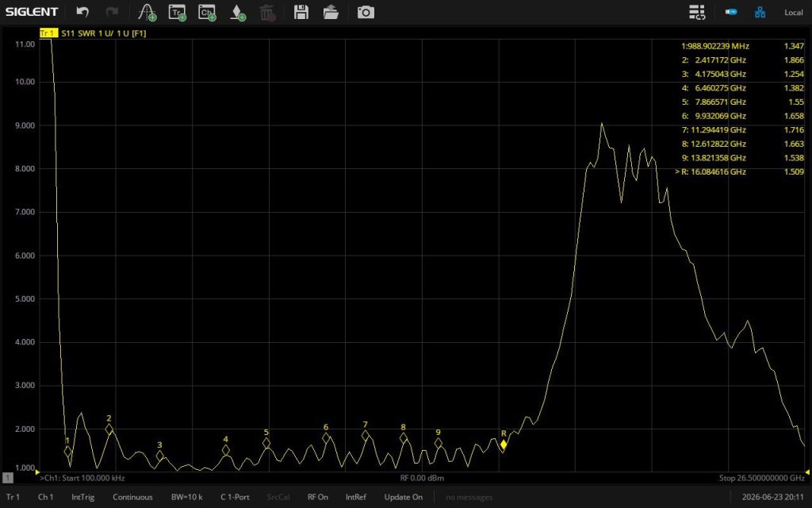Click the undo arrow in the toolbar

(x=82, y=12)
